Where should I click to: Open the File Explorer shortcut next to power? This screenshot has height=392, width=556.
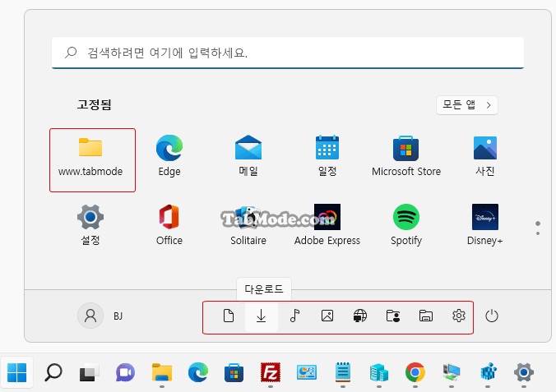click(x=425, y=316)
